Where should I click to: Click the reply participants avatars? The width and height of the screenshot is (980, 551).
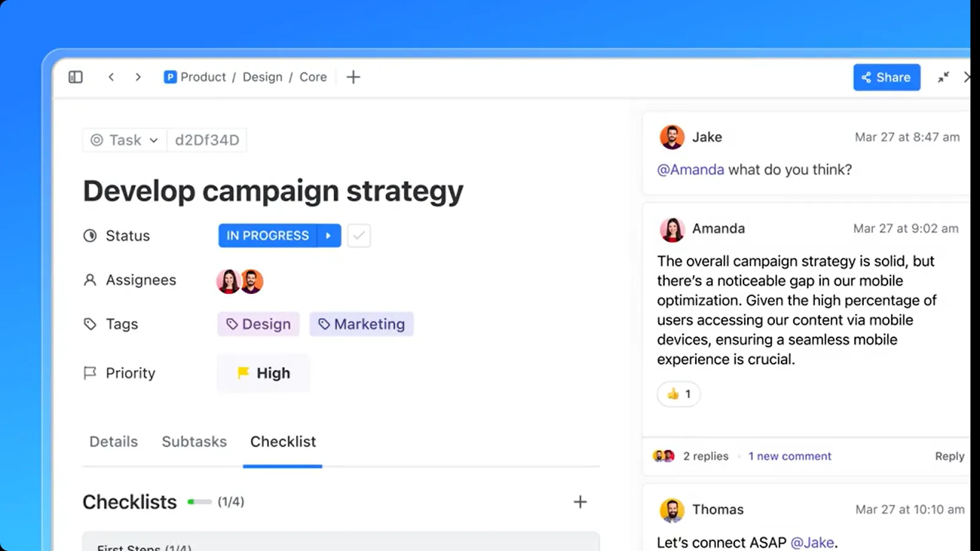[x=664, y=456]
